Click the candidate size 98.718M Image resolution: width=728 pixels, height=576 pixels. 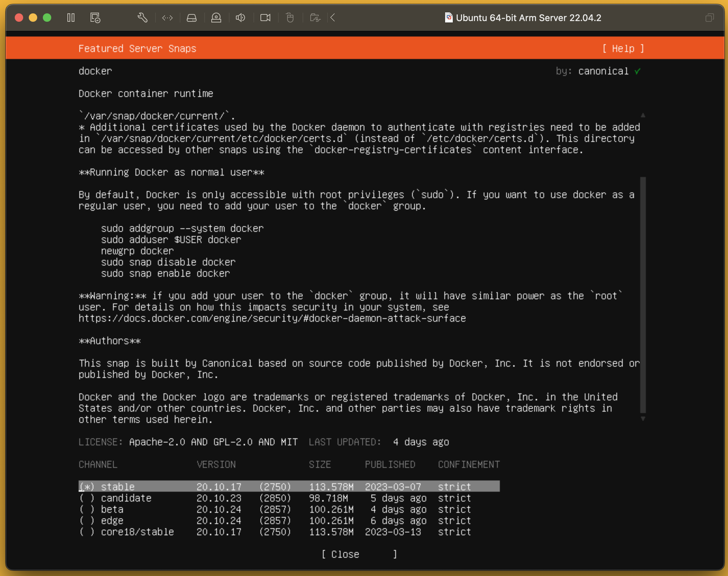(x=328, y=498)
